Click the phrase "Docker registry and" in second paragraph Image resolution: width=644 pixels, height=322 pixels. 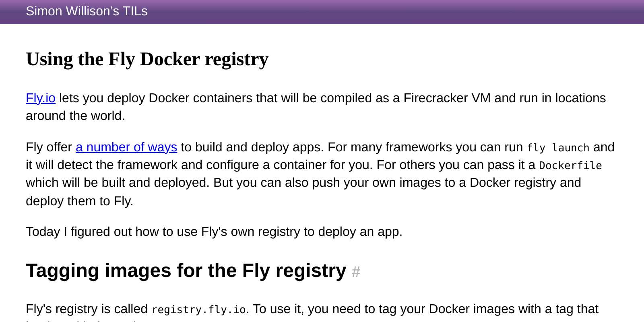click(525, 182)
